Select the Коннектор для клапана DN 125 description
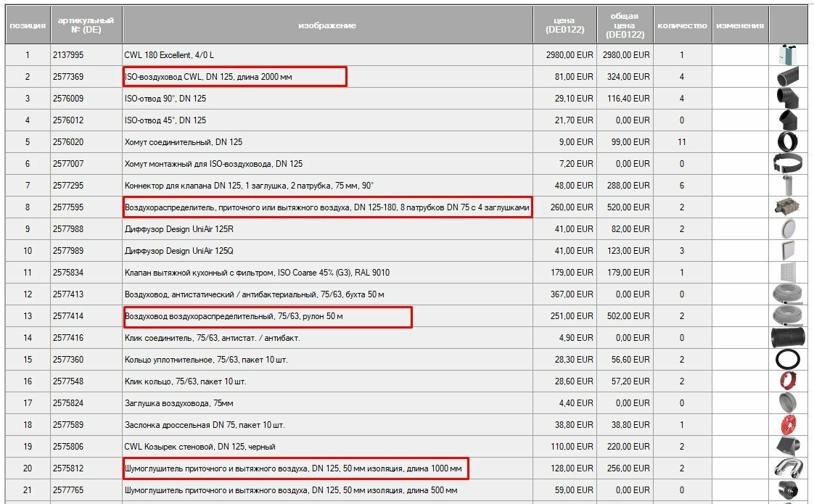This screenshot has height=504, width=814. 249,186
